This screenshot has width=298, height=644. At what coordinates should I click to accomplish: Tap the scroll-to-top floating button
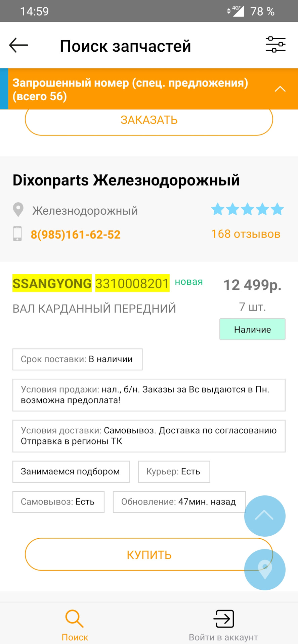[265, 516]
